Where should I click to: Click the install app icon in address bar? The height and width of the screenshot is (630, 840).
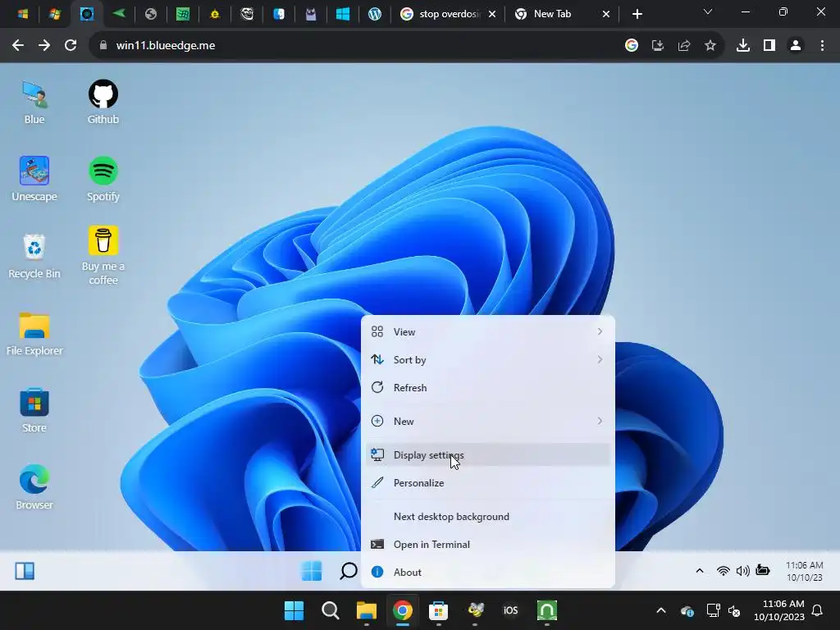coord(658,46)
